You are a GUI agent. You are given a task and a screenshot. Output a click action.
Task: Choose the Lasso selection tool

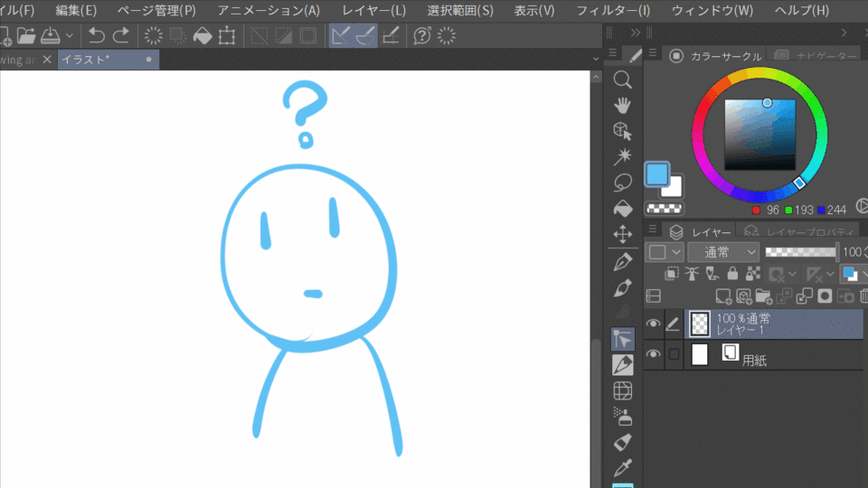pos(622,183)
